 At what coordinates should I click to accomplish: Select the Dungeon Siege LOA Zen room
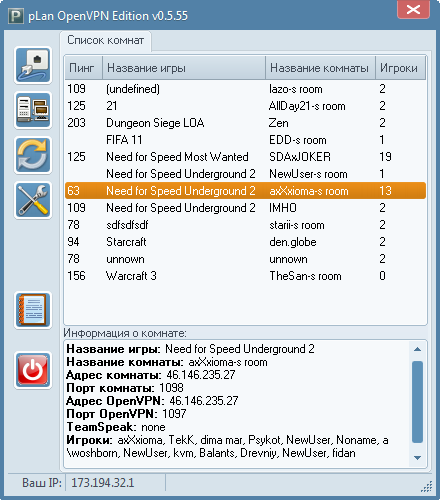245,123
